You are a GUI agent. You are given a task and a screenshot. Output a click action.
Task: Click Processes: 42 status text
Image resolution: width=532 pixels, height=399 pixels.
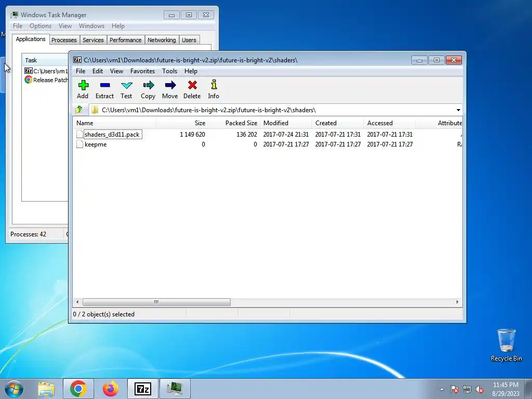[x=28, y=234]
